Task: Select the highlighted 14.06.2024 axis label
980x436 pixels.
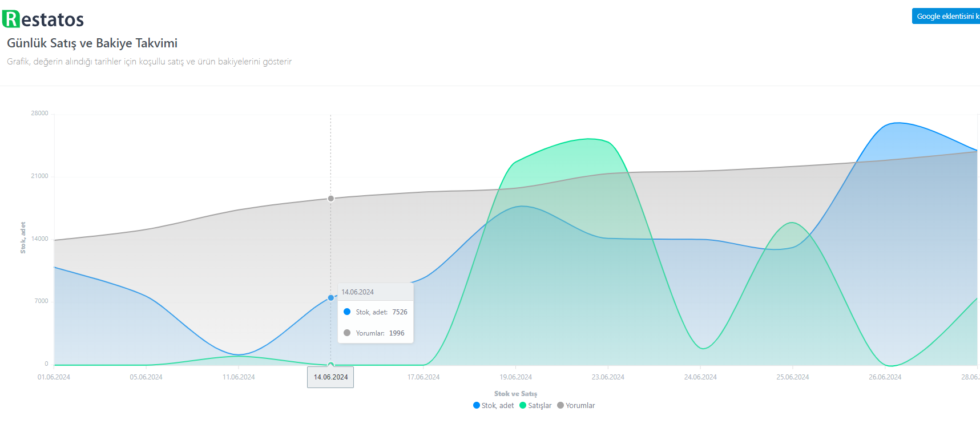Action: click(330, 377)
